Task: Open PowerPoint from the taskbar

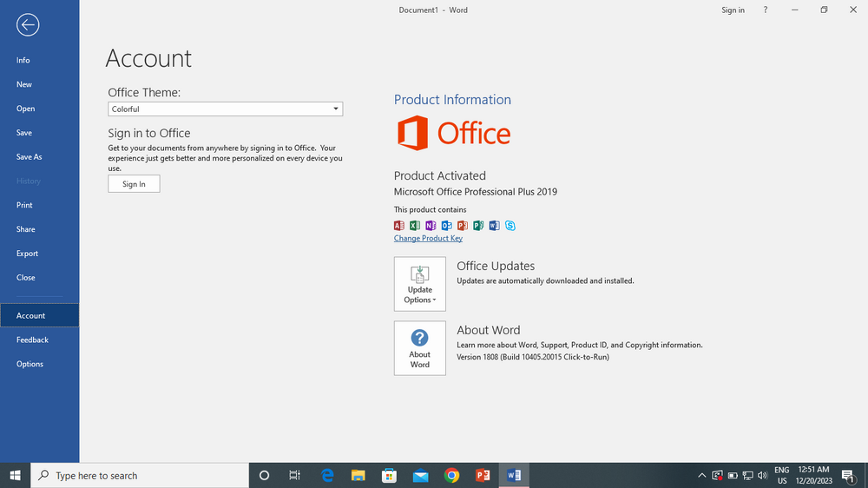Action: (x=483, y=475)
